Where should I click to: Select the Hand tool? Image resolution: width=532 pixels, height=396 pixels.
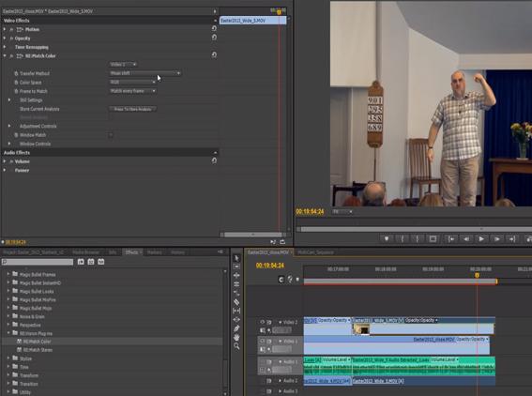(236, 337)
